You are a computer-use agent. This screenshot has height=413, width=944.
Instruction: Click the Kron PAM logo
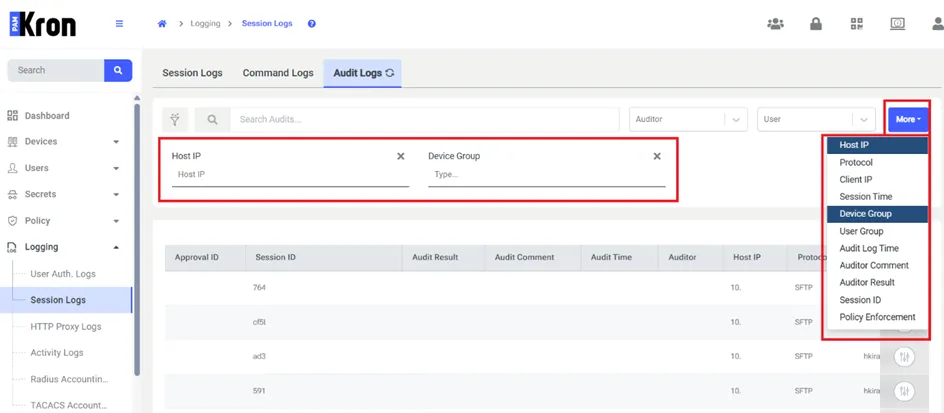43,25
